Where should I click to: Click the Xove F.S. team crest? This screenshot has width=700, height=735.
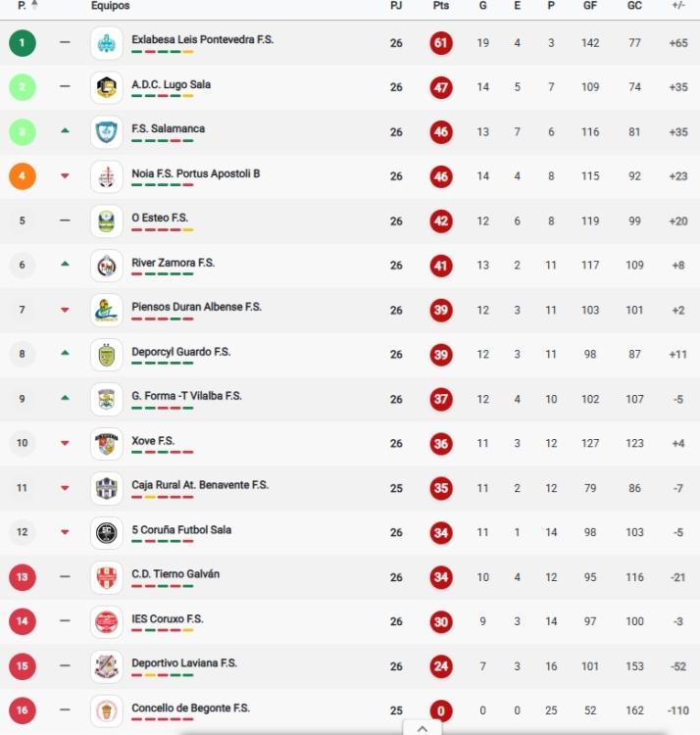(x=106, y=444)
